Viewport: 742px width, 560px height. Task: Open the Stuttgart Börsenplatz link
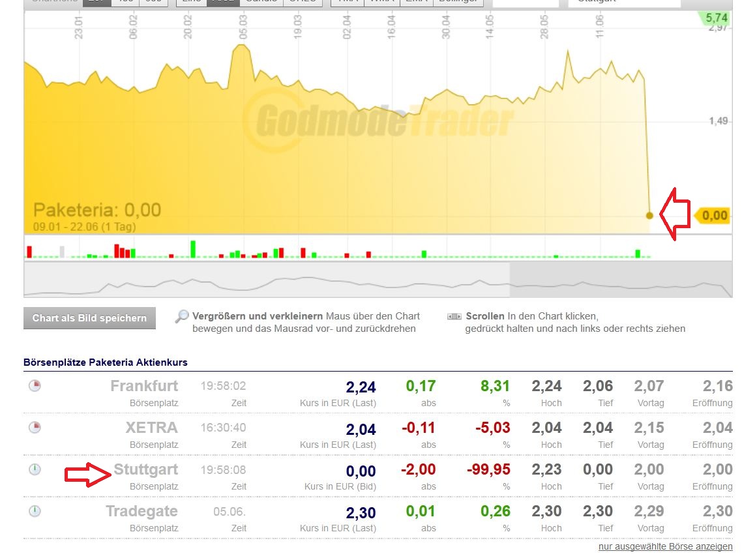[146, 469]
